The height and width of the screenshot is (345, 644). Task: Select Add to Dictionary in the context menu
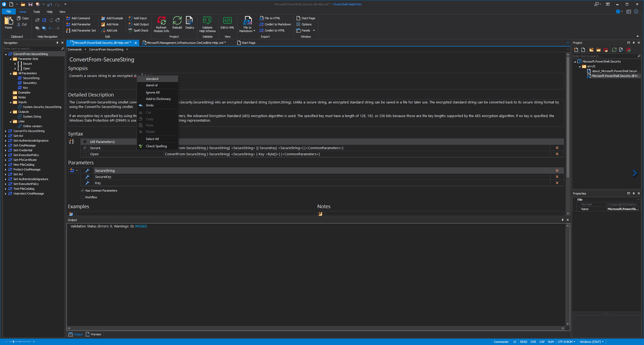[157, 99]
